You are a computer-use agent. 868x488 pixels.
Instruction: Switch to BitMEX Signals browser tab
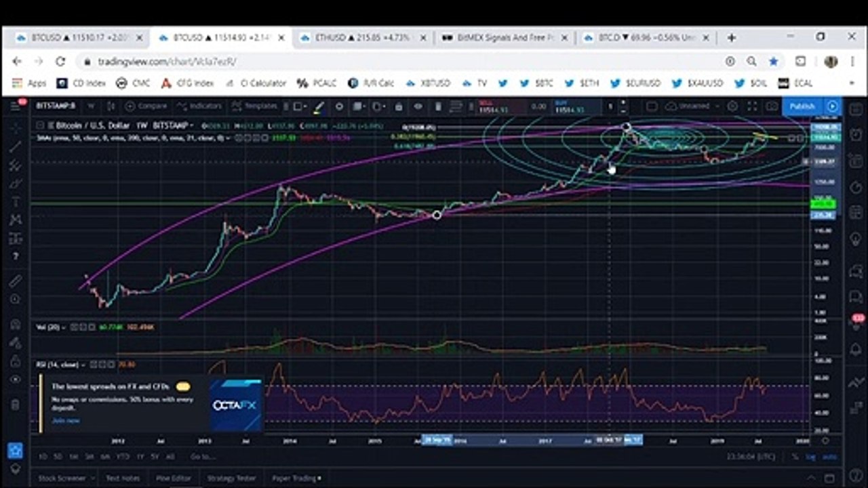tap(505, 38)
